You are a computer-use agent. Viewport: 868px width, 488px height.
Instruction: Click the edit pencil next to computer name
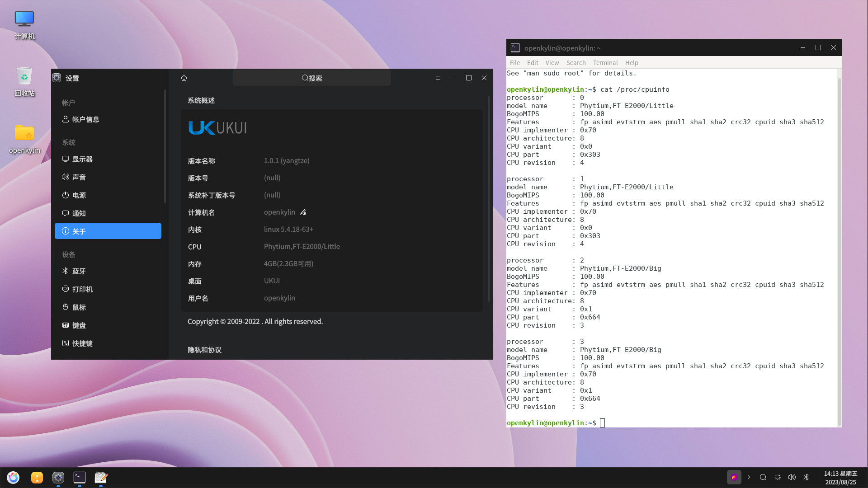pyautogui.click(x=303, y=212)
